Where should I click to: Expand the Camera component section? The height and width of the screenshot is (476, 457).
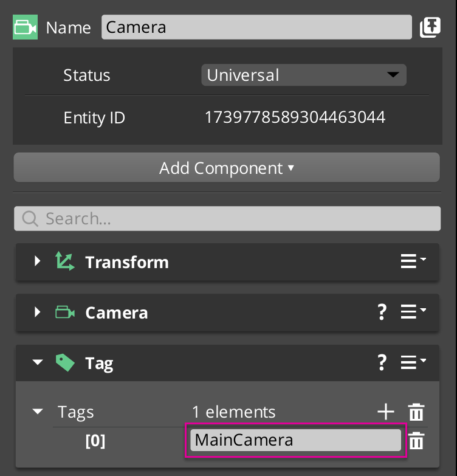(x=38, y=312)
